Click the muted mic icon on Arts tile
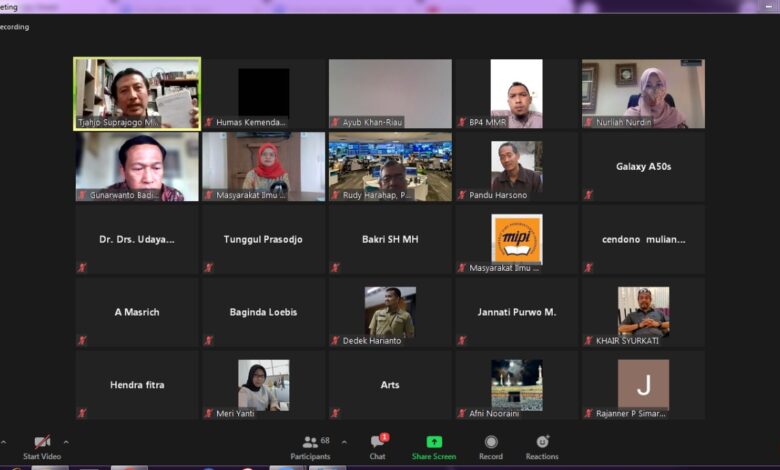780x470 pixels. [335, 413]
